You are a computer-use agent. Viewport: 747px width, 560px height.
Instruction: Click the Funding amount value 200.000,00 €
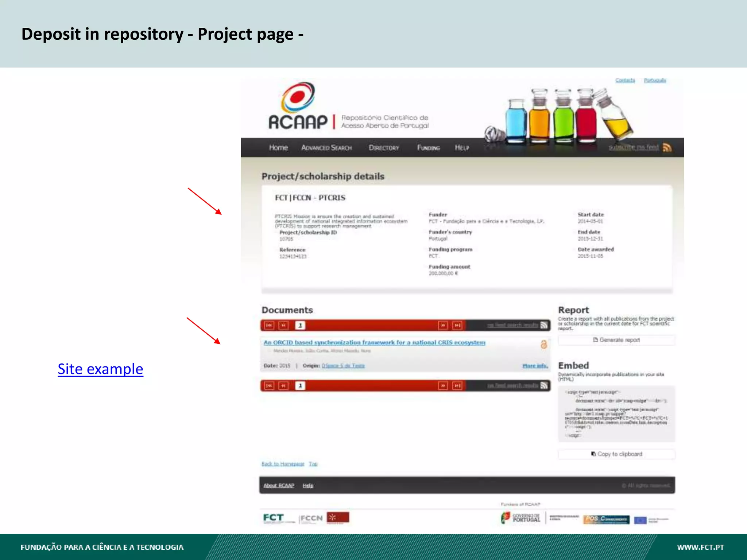pyautogui.click(x=443, y=273)
